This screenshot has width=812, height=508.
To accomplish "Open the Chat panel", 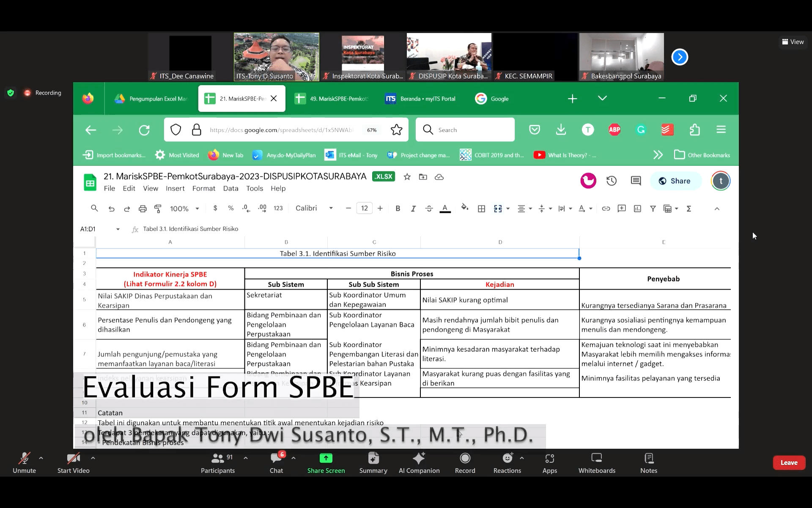I will [x=277, y=462].
